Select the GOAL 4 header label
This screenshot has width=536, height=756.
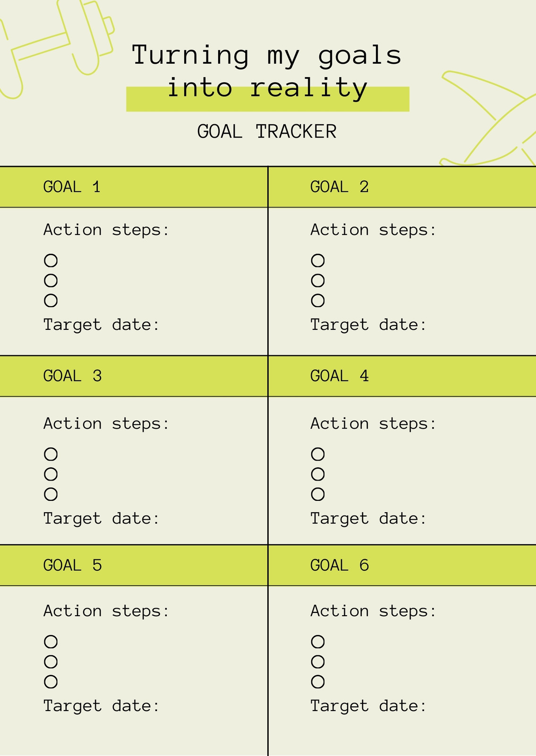click(x=340, y=376)
